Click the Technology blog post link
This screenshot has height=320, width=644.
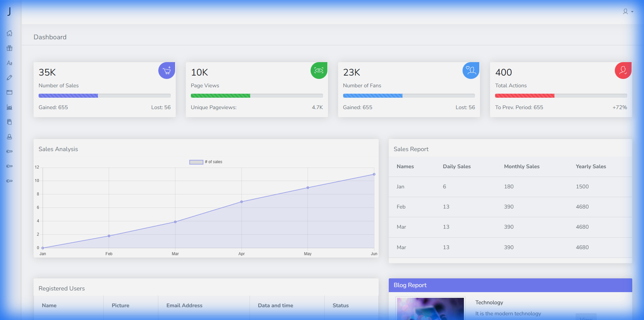click(489, 302)
